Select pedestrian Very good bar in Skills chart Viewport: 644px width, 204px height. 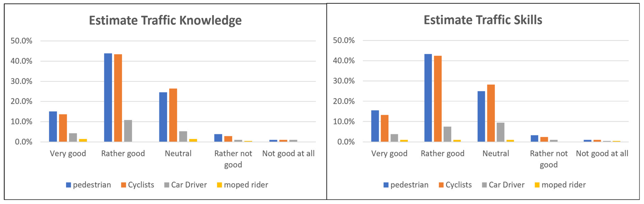tap(375, 126)
